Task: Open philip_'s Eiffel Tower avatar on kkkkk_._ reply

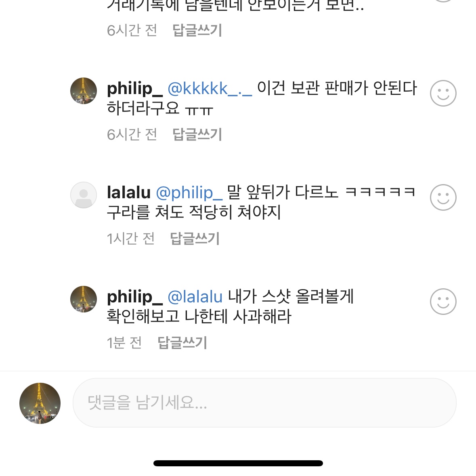Action: click(84, 91)
